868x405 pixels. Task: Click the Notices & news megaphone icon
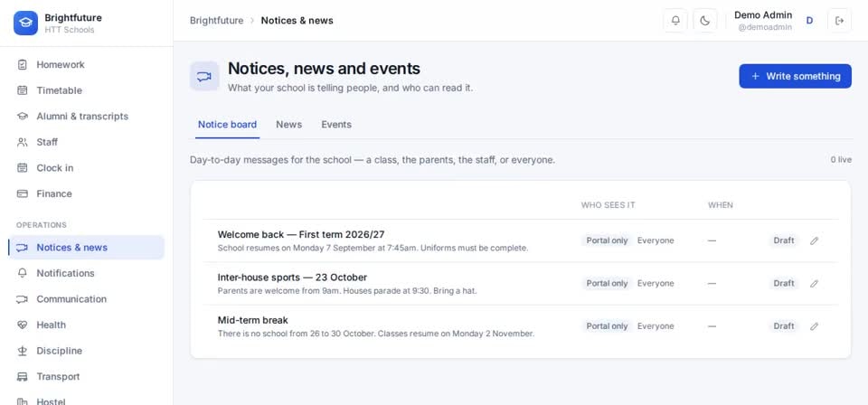point(22,248)
